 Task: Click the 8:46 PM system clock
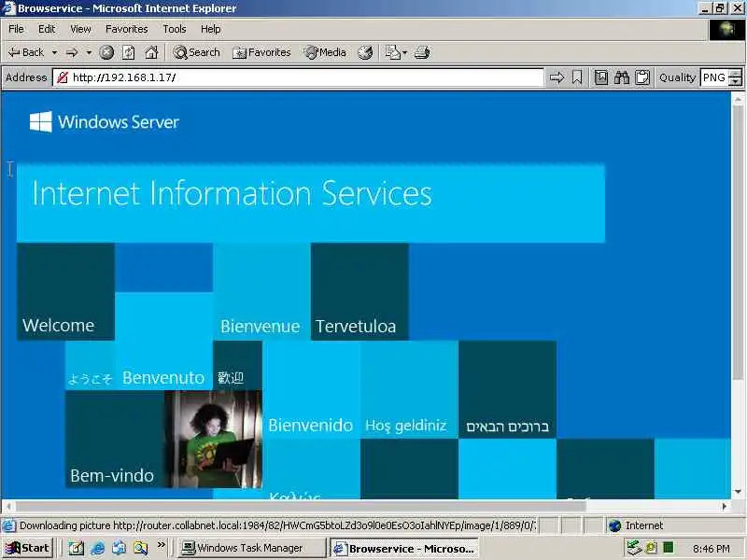(x=712, y=549)
